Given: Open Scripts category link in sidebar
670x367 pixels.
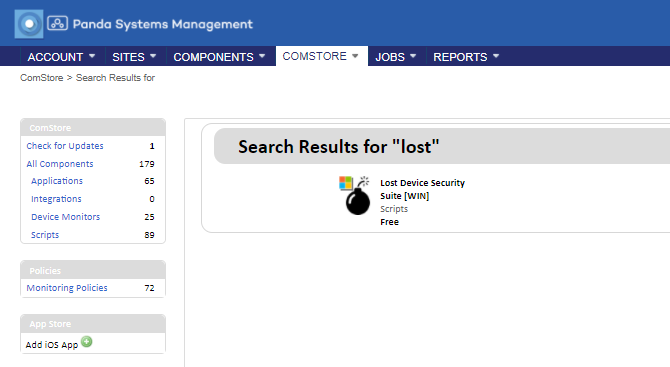Looking at the screenshot, I should [x=45, y=235].
